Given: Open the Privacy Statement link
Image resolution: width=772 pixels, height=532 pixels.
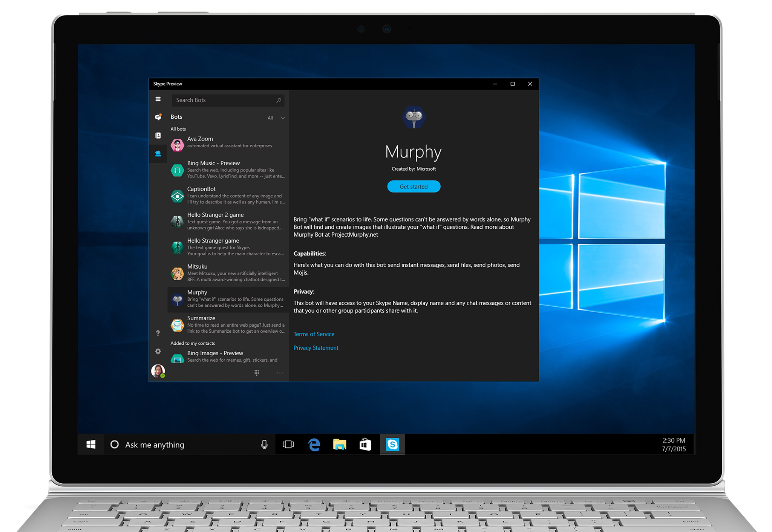Looking at the screenshot, I should pyautogui.click(x=316, y=348).
